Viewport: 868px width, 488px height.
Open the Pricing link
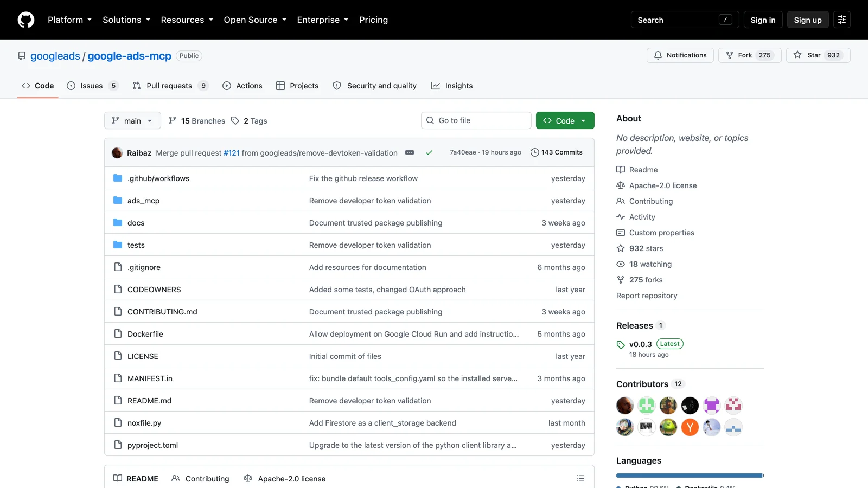click(x=373, y=20)
